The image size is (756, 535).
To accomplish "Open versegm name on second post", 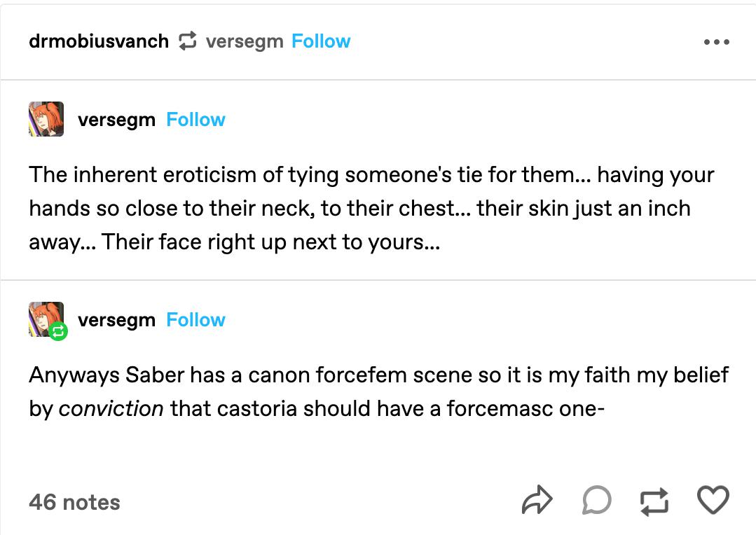I will pyautogui.click(x=116, y=320).
